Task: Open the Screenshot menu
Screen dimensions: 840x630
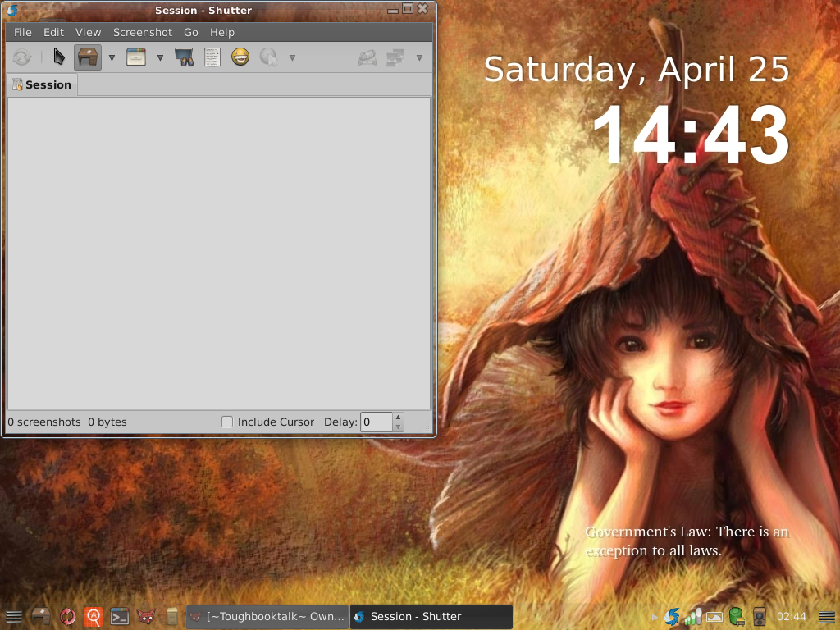Action: coord(143,32)
